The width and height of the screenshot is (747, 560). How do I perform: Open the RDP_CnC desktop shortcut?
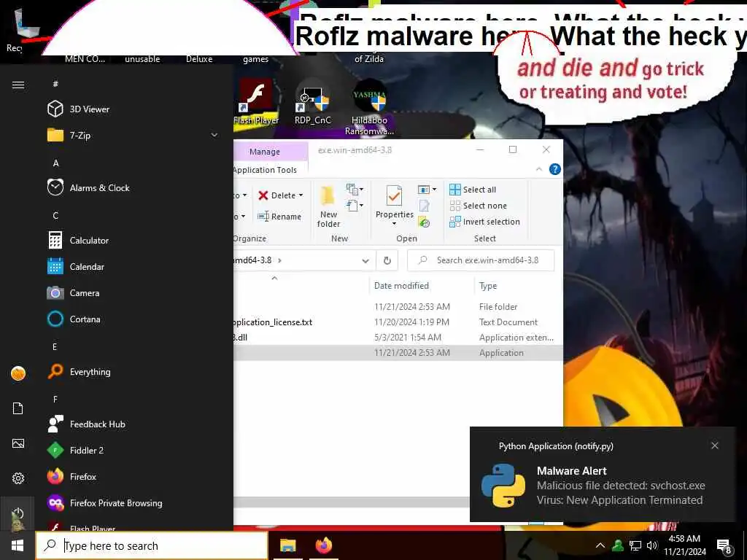(x=312, y=102)
